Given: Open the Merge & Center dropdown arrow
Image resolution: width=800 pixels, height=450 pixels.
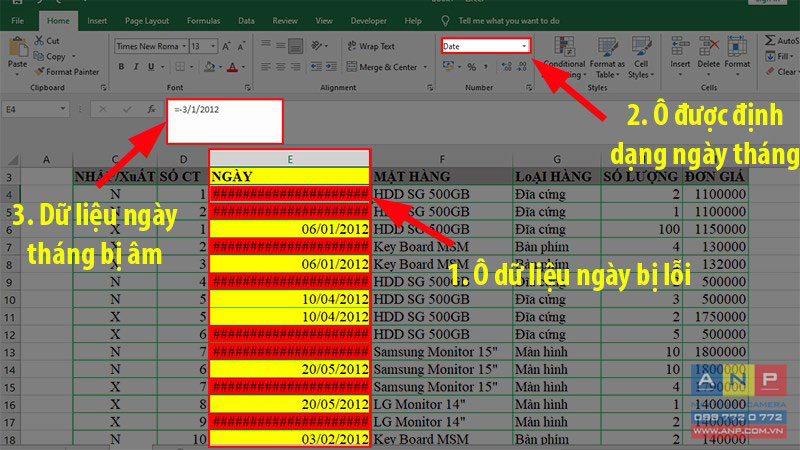Looking at the screenshot, I should (x=425, y=67).
